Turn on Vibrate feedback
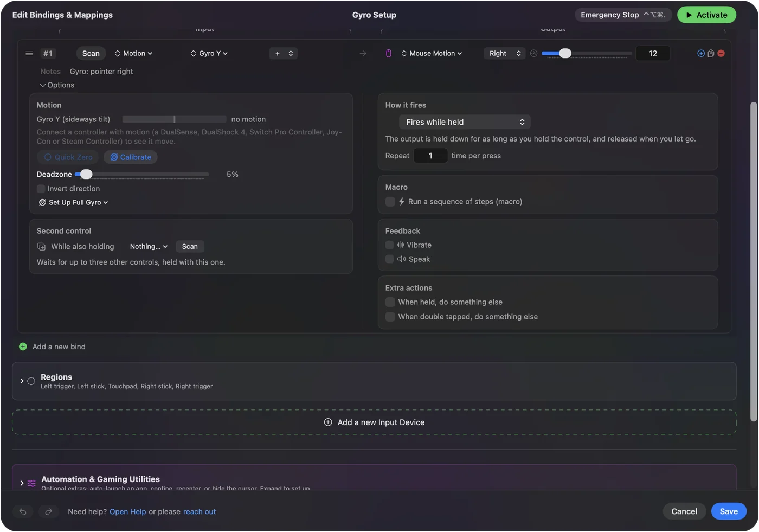The image size is (759, 532). [389, 245]
